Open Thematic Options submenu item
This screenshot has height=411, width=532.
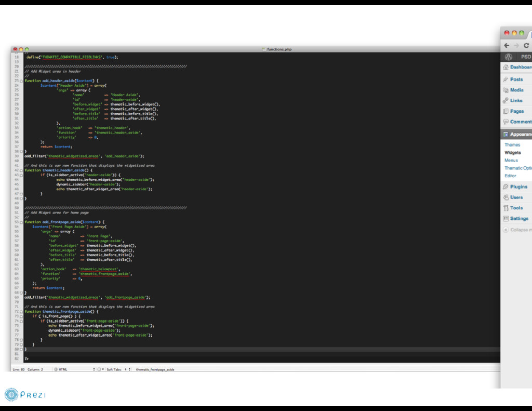(518, 168)
